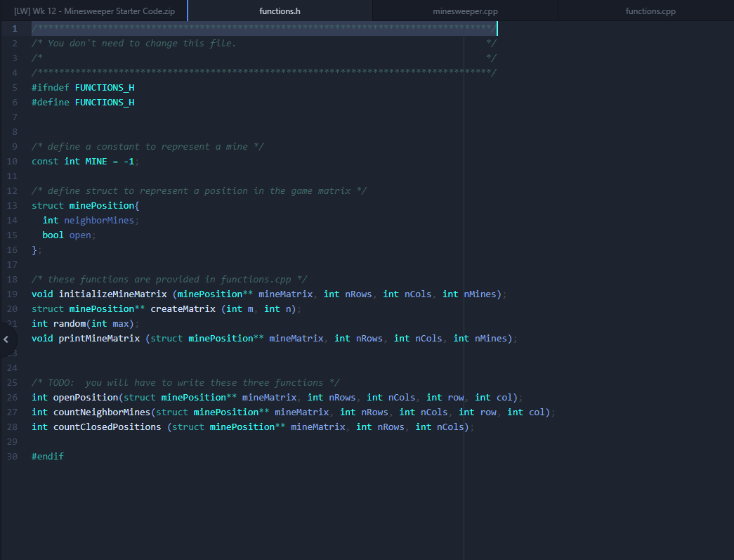This screenshot has height=560, width=734.
Task: Click the bool open member line
Action: [67, 235]
